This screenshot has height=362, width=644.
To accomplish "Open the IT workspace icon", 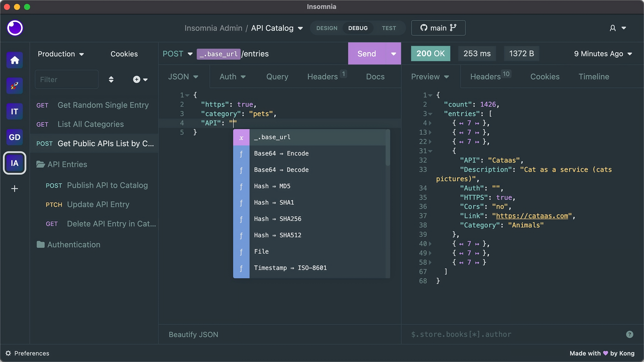I will click(x=14, y=111).
